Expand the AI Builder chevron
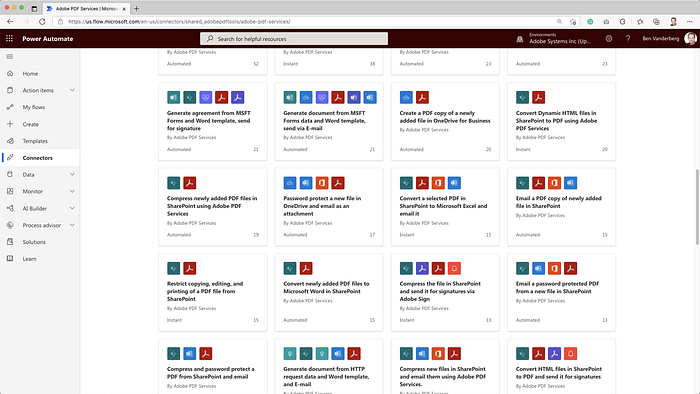The height and width of the screenshot is (394, 700). click(x=72, y=208)
